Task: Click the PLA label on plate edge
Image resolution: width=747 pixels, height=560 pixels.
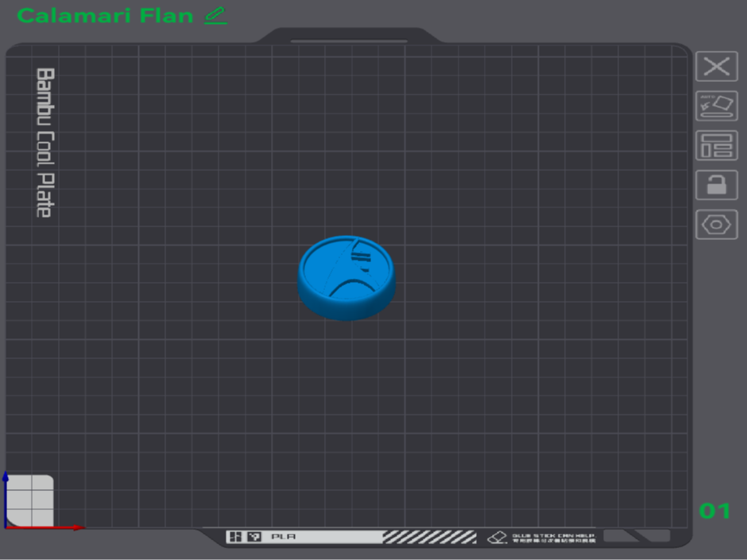Action: click(284, 537)
